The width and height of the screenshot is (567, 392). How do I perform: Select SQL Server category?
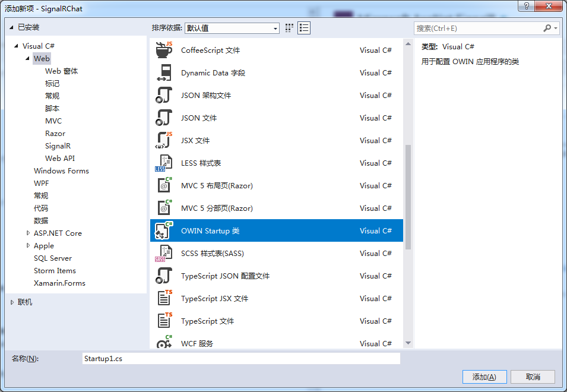click(x=53, y=258)
